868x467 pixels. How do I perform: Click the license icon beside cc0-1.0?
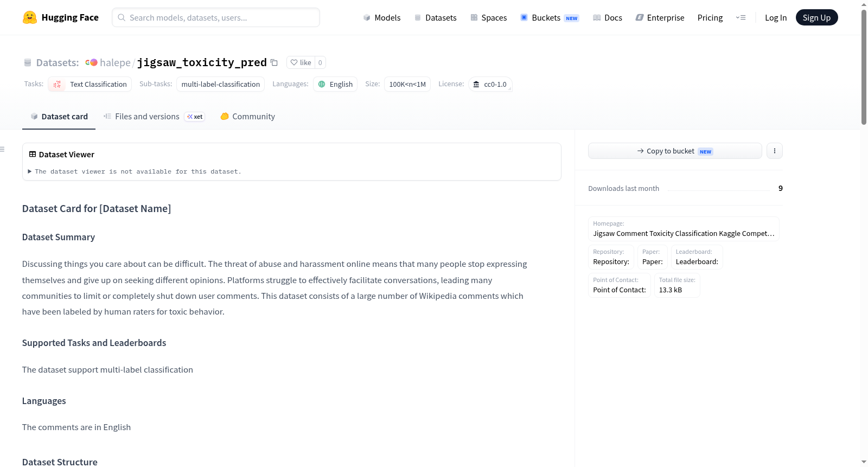pos(476,84)
